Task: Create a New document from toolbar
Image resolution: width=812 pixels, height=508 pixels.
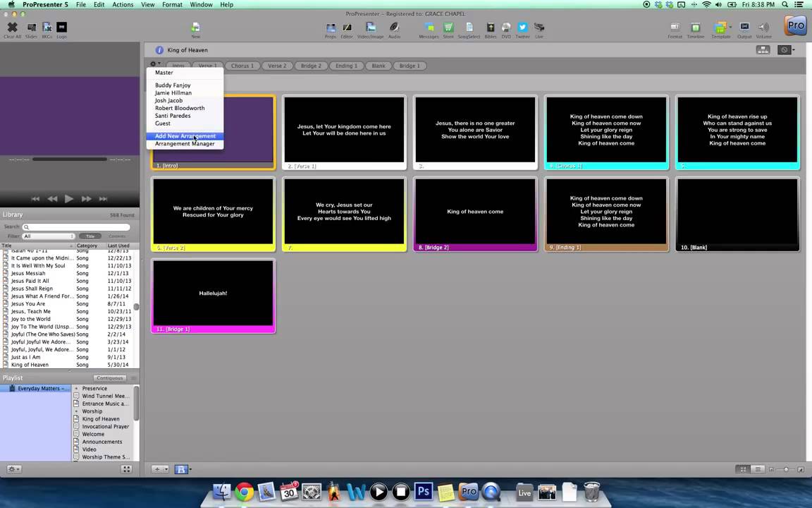Action: (195, 30)
